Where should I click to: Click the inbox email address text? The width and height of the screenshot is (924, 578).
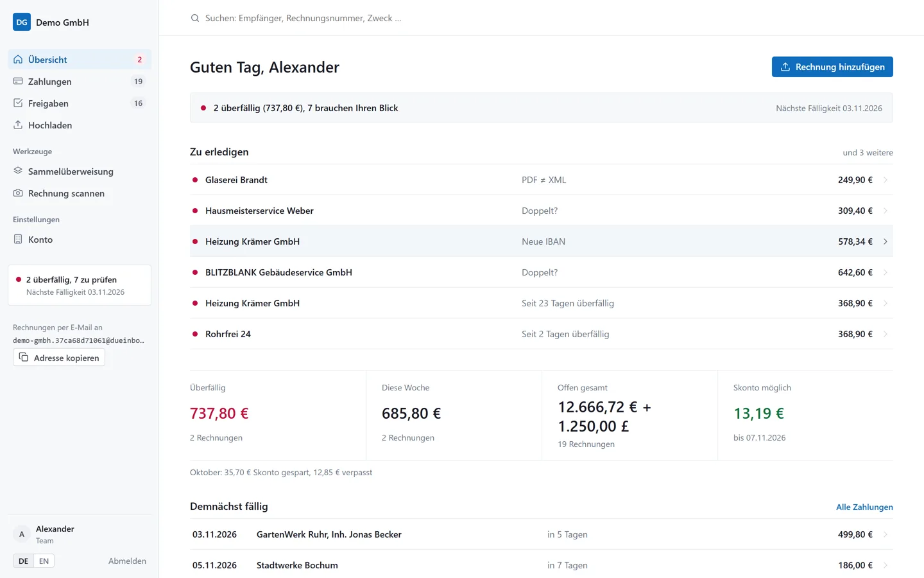tap(78, 340)
